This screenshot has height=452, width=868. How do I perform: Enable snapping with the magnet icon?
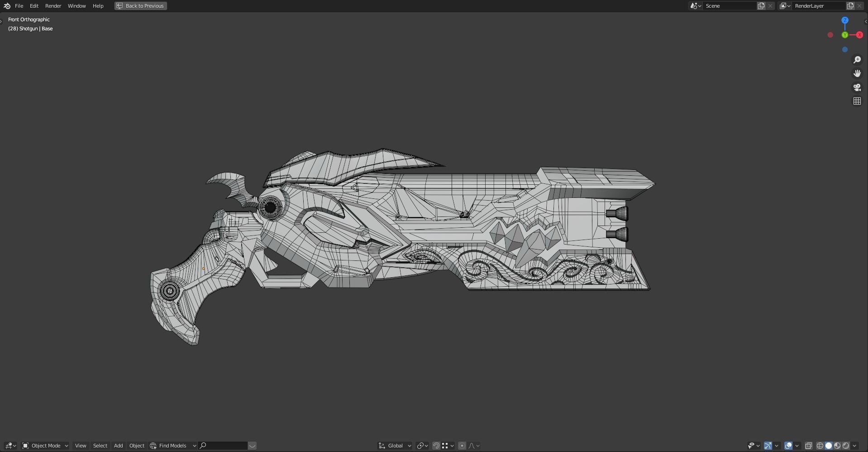[x=436, y=446]
